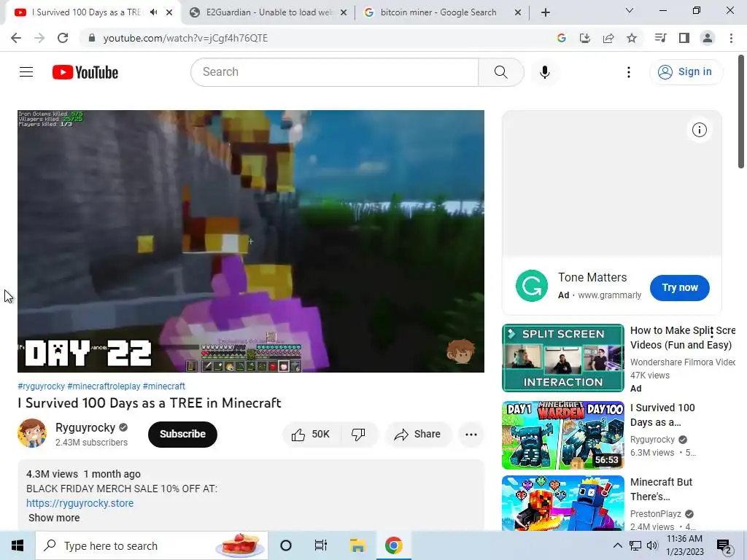This screenshot has height=560, width=747.
Task: Open volume control in tray
Action: coord(652,545)
